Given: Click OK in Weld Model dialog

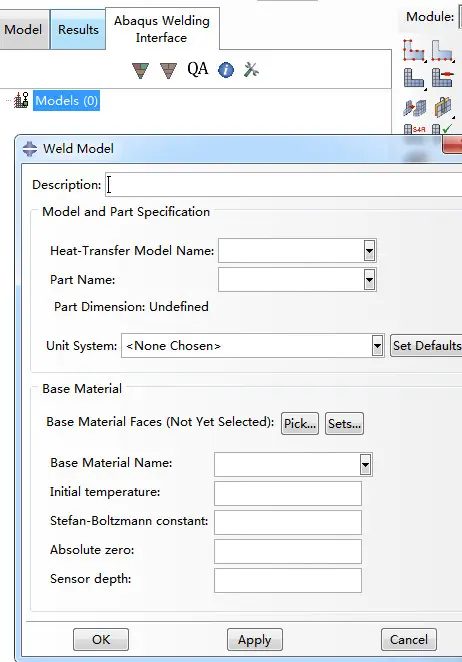Looking at the screenshot, I should (101, 640).
